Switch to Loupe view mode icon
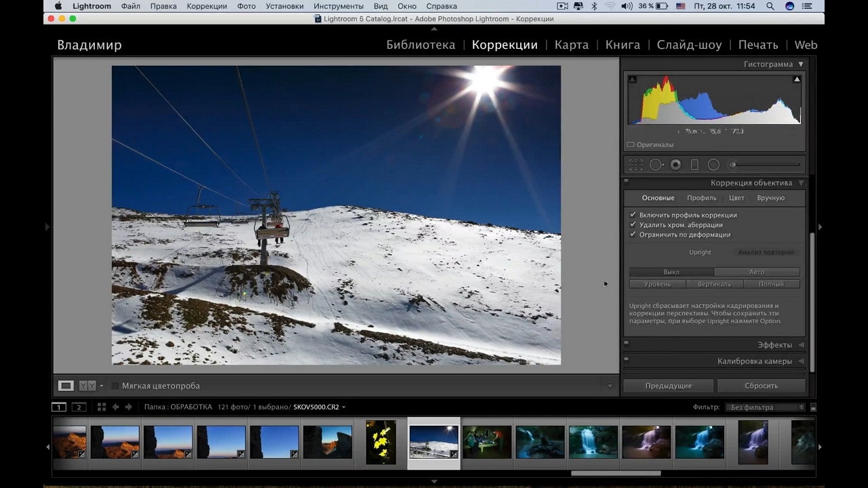 pos(66,386)
